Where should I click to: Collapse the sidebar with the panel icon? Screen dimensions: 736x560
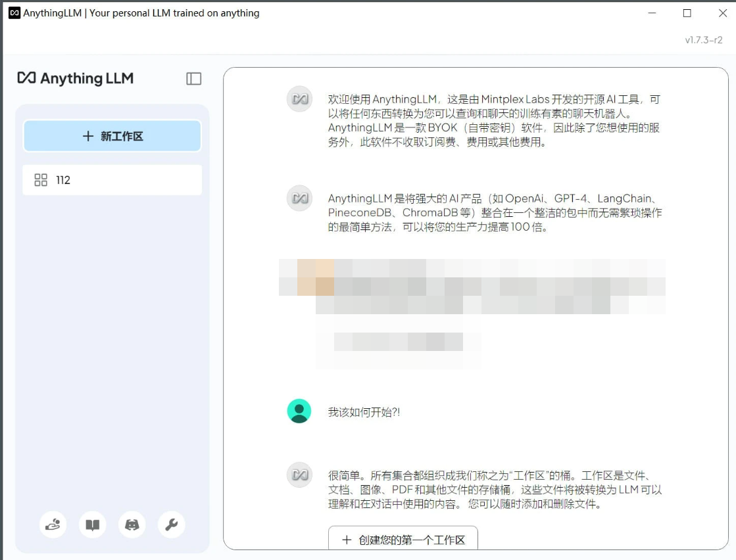point(193,78)
